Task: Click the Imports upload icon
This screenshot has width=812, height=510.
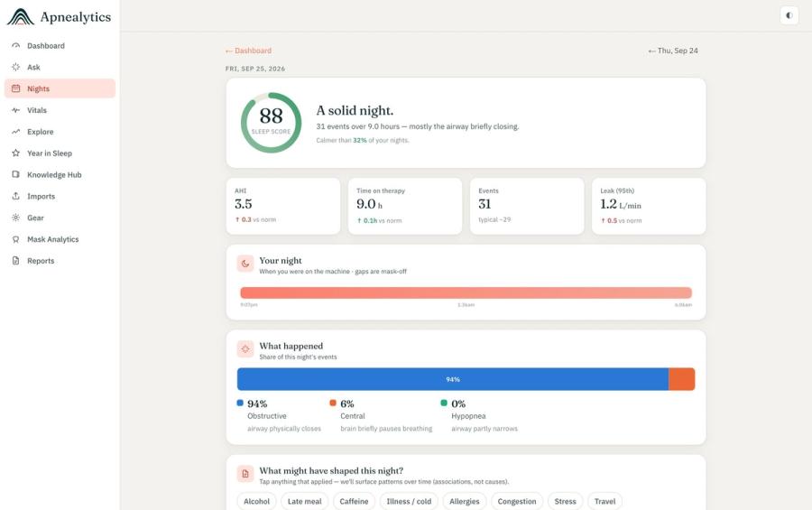Action: point(16,196)
